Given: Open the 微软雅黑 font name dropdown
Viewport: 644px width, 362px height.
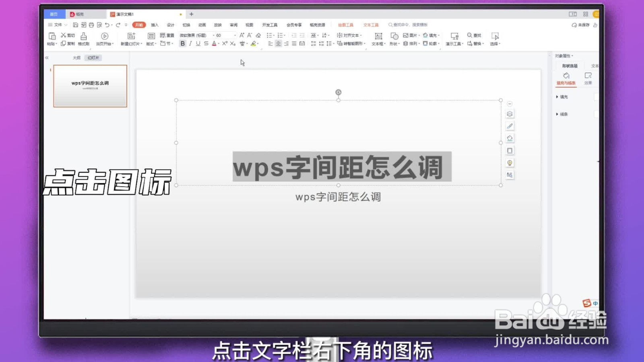Looking at the screenshot, I should (x=214, y=35).
